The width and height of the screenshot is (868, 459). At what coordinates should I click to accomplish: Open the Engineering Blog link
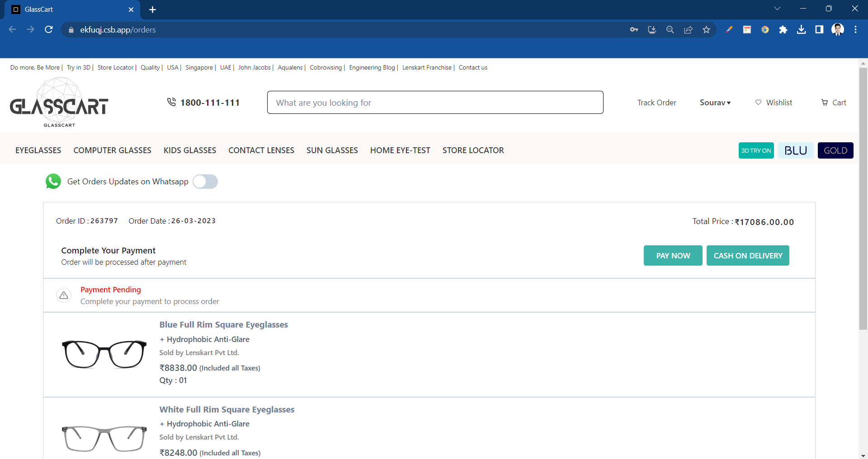pos(372,67)
